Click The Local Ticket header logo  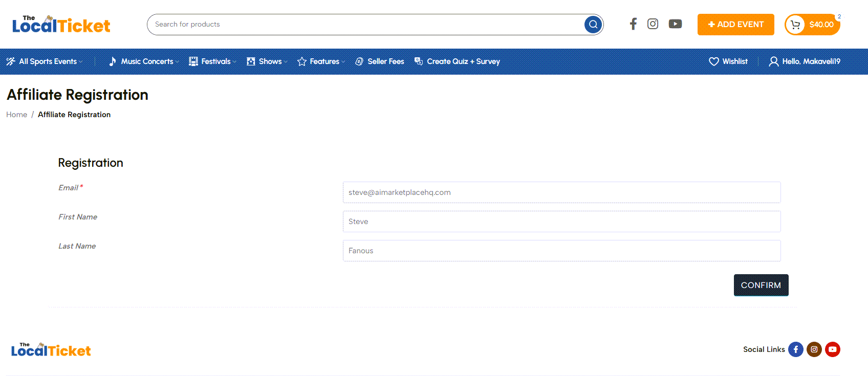pos(61,24)
